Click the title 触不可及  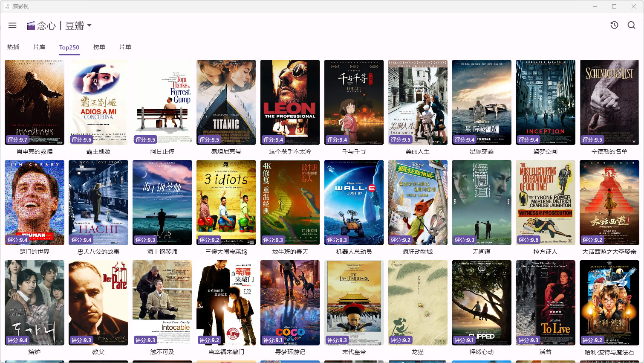(x=162, y=352)
